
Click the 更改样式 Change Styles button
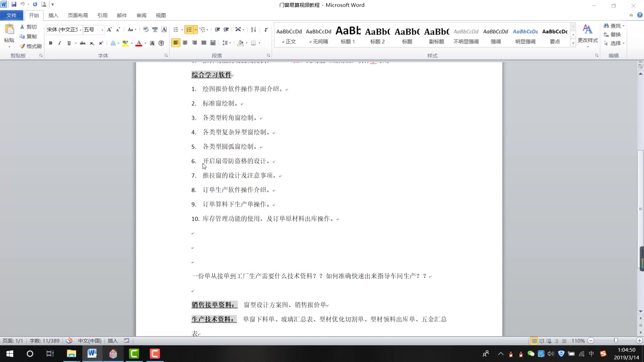coord(588,36)
